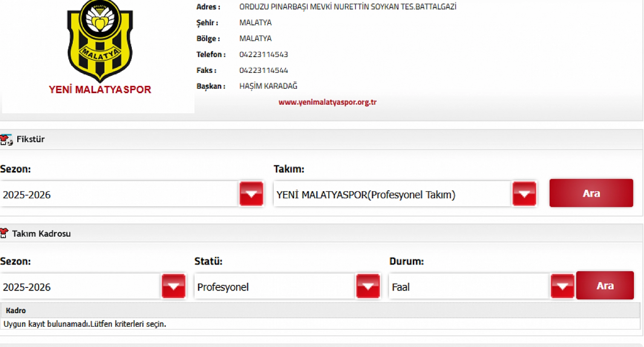Click the red YENİ MALATYASPOR name under logo

click(x=100, y=90)
